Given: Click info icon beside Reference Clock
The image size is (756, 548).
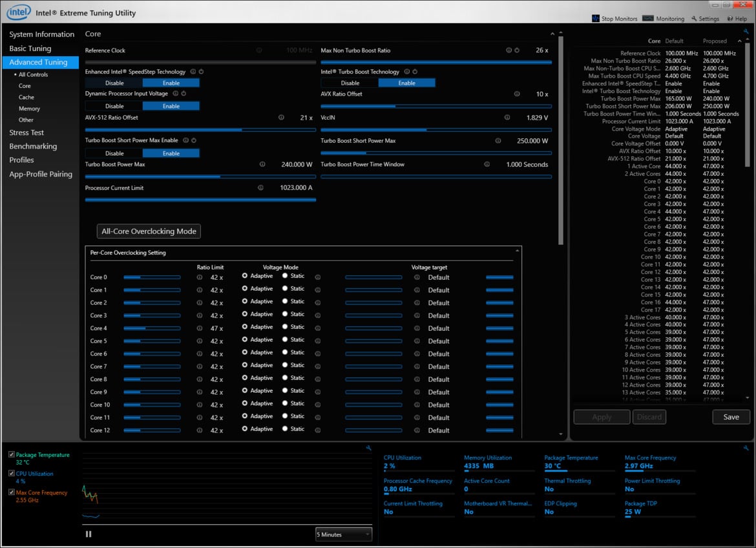Looking at the screenshot, I should tap(259, 50).
